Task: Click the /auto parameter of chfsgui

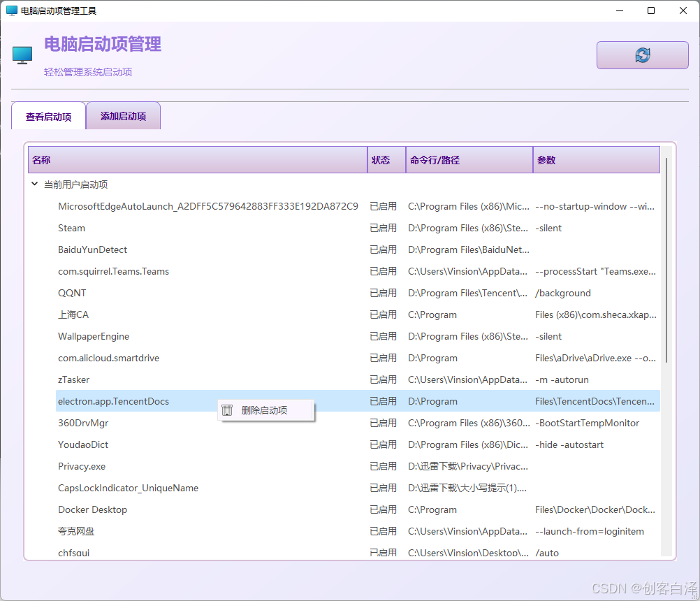Action: point(547,553)
